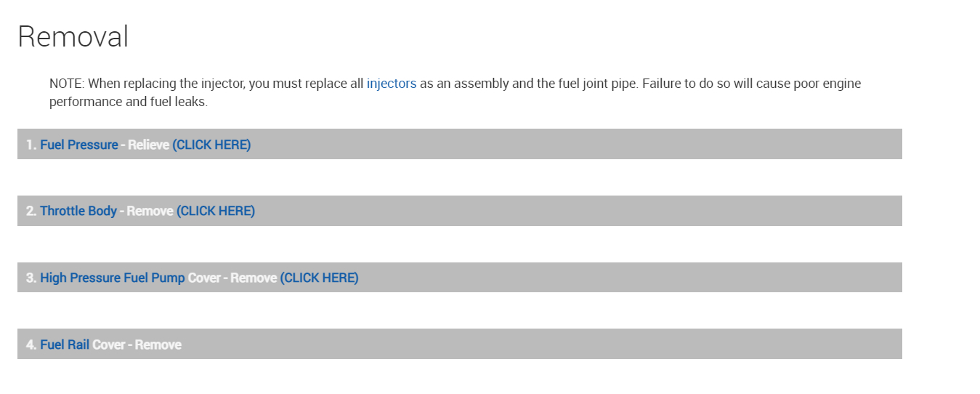Select step number "4." in fourth bar
The width and height of the screenshot is (980, 394).
click(31, 345)
